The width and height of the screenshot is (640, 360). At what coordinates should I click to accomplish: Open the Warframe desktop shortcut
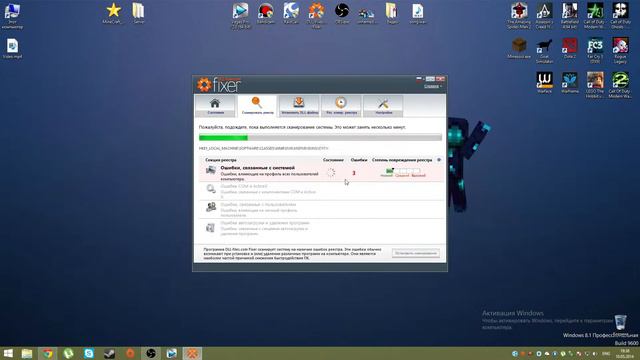(570, 82)
